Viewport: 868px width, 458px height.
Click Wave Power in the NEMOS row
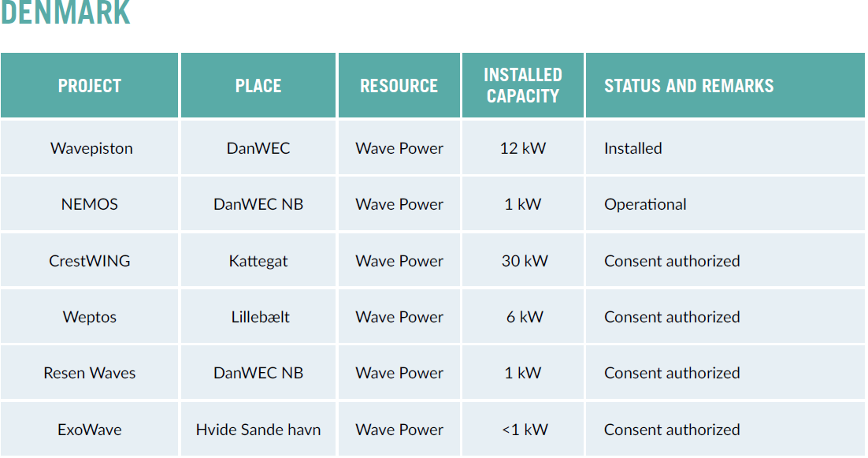399,204
